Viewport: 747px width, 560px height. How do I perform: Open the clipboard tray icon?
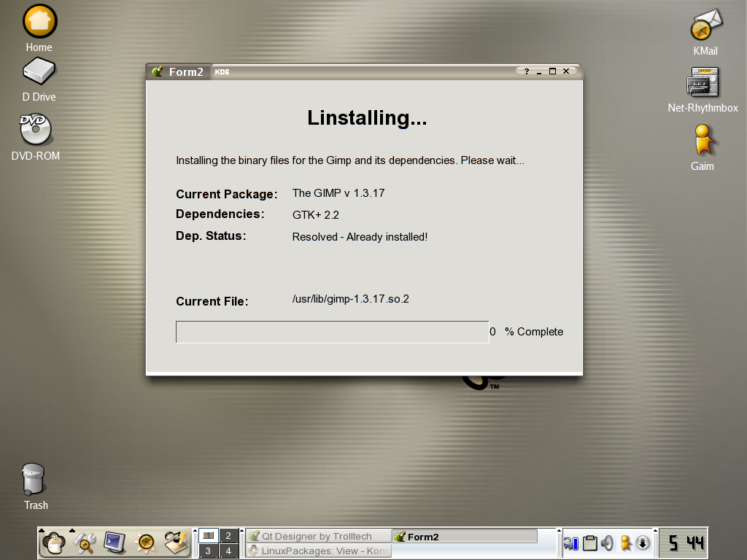pyautogui.click(x=589, y=542)
